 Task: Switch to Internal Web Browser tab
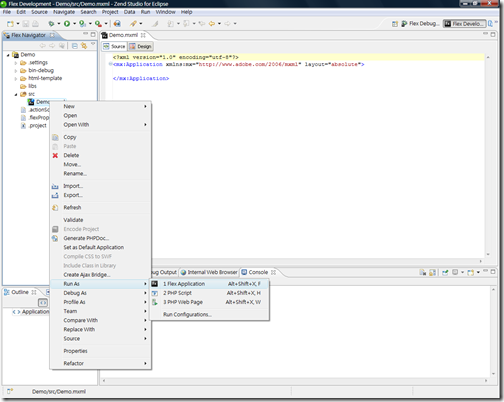pyautogui.click(x=209, y=272)
